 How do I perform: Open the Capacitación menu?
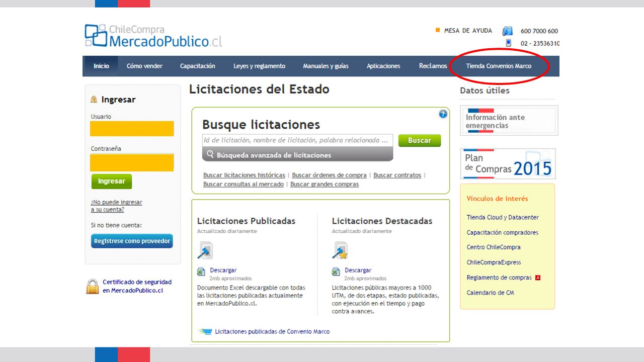click(198, 66)
